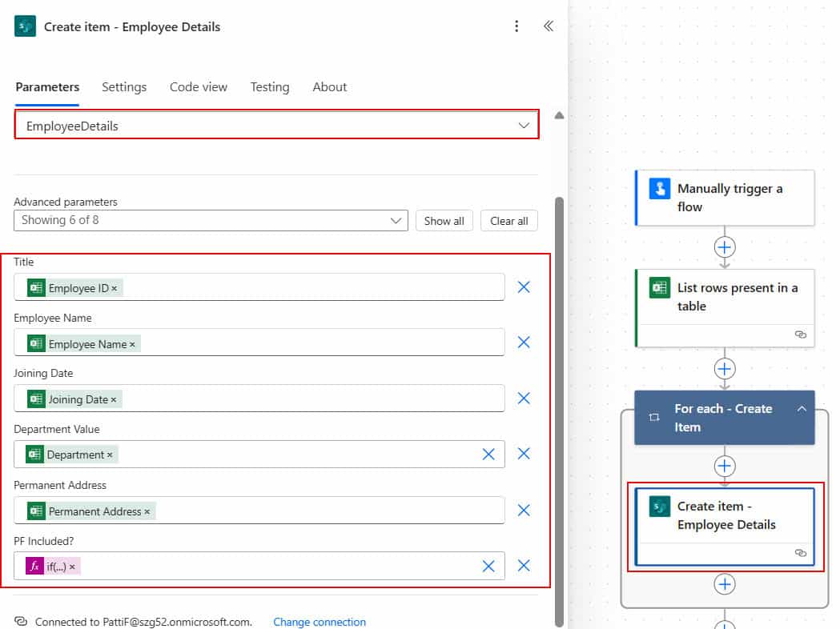The image size is (840, 629).
Task: Select the Employee ID dynamic content pill
Action: [x=71, y=286]
